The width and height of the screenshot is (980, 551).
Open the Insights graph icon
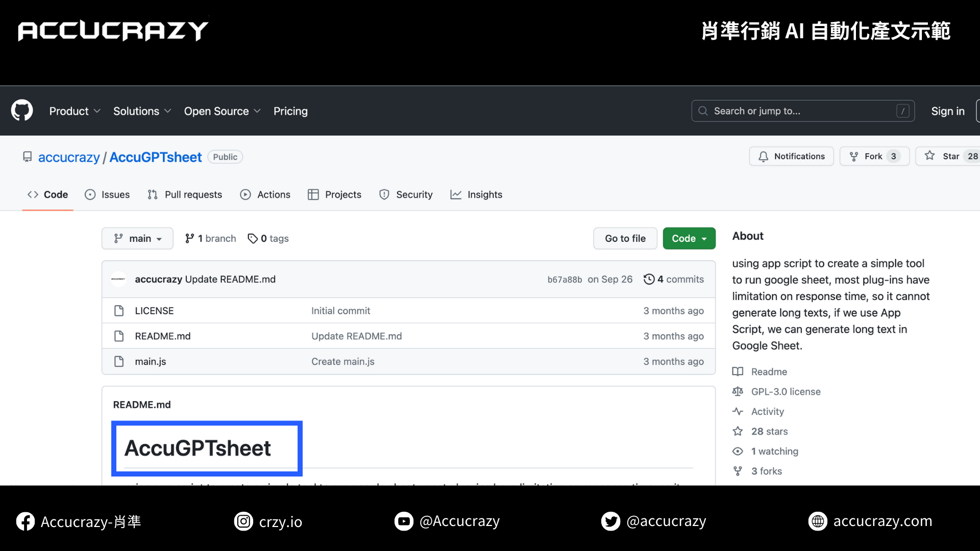pyautogui.click(x=456, y=194)
